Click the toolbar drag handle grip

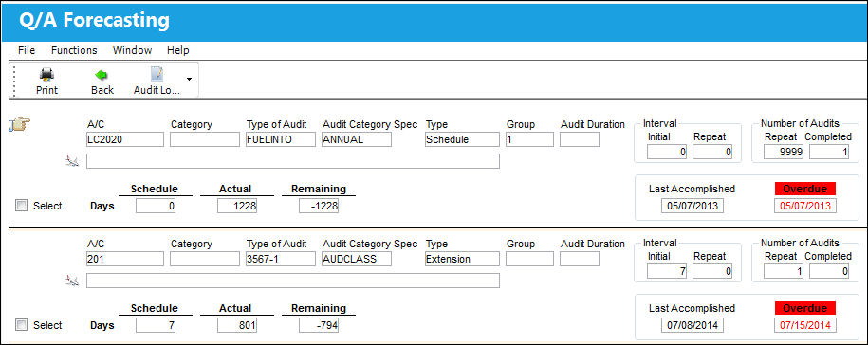click(14, 81)
